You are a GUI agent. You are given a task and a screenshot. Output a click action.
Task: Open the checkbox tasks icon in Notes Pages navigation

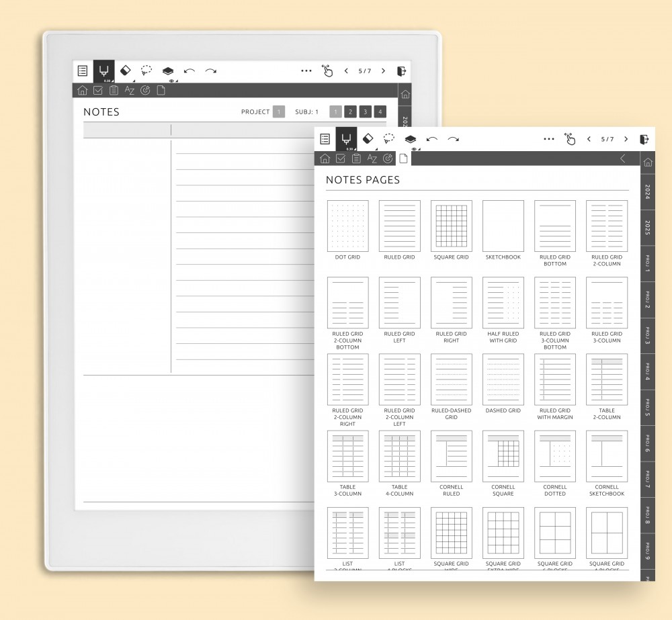pyautogui.click(x=341, y=159)
